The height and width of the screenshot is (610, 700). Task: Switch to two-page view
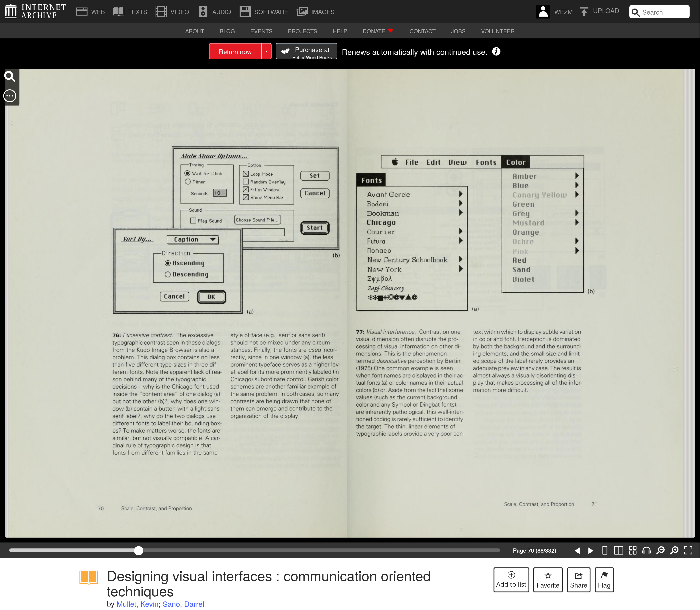[x=619, y=551]
